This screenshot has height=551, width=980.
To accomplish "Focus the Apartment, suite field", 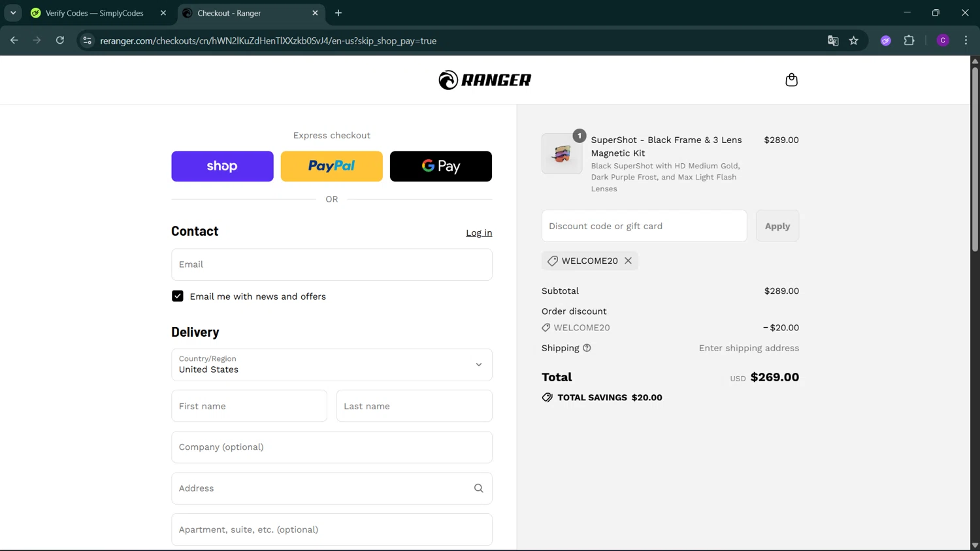I will coord(331,529).
